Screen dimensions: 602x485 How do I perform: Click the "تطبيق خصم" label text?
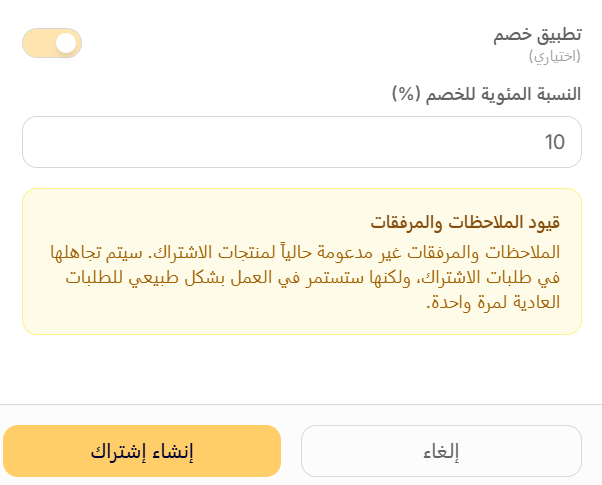tap(538, 35)
